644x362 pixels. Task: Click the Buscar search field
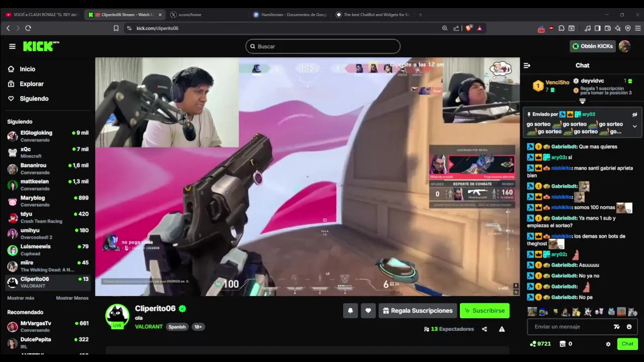323,46
